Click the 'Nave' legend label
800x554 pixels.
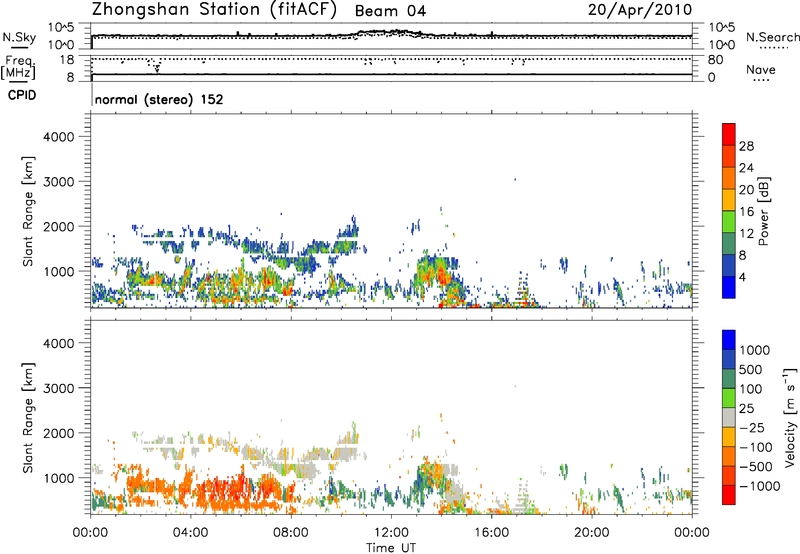pyautogui.click(x=760, y=69)
